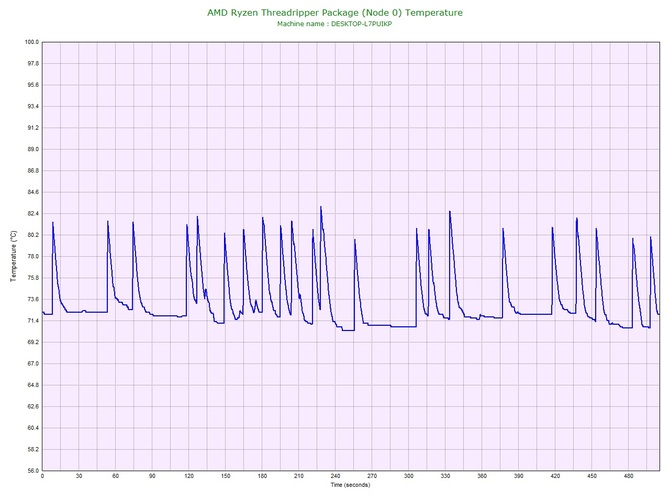670x502 pixels.
Task: Click the x-axis tick label 120
Action: pyautogui.click(x=189, y=476)
